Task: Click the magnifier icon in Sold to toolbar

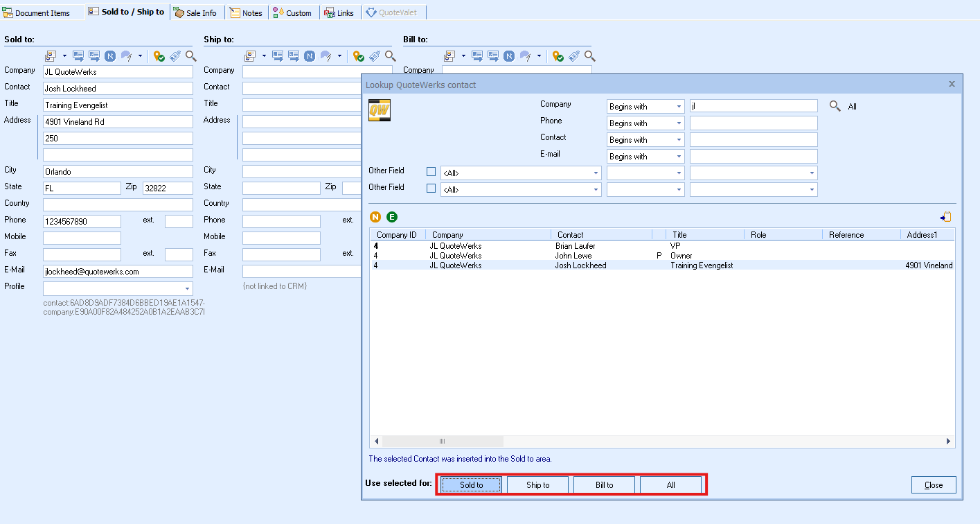Action: [191, 56]
